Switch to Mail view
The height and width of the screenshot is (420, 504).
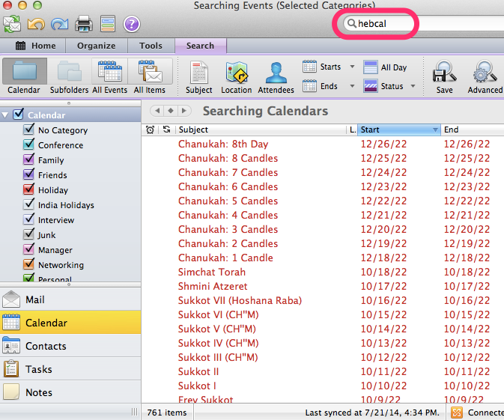(70, 299)
